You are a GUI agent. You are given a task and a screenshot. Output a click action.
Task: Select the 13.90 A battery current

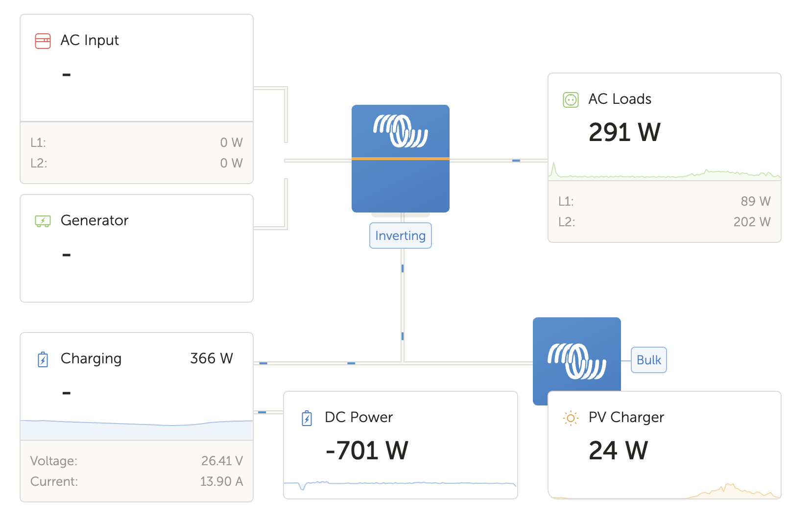coord(221,481)
